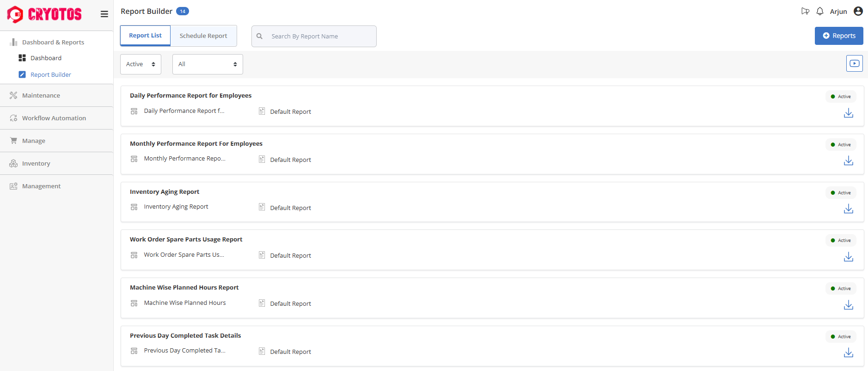Image resolution: width=868 pixels, height=371 pixels.
Task: Click the search magnifier icon
Action: 260,36
